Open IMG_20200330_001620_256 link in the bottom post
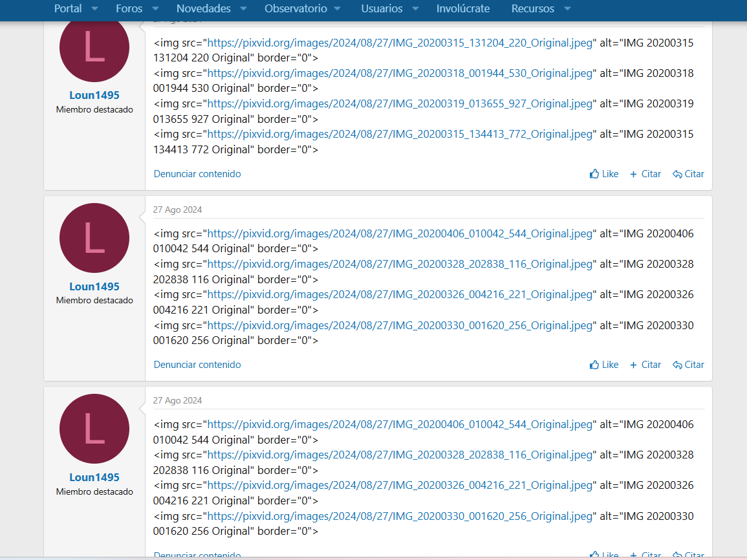Viewport: 747px width, 560px height. pos(400,516)
